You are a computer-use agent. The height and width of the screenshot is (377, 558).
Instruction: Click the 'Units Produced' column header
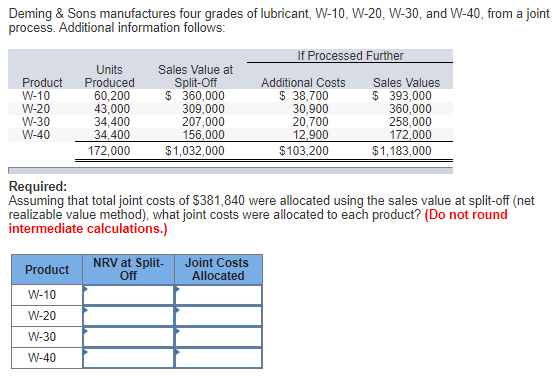110,76
